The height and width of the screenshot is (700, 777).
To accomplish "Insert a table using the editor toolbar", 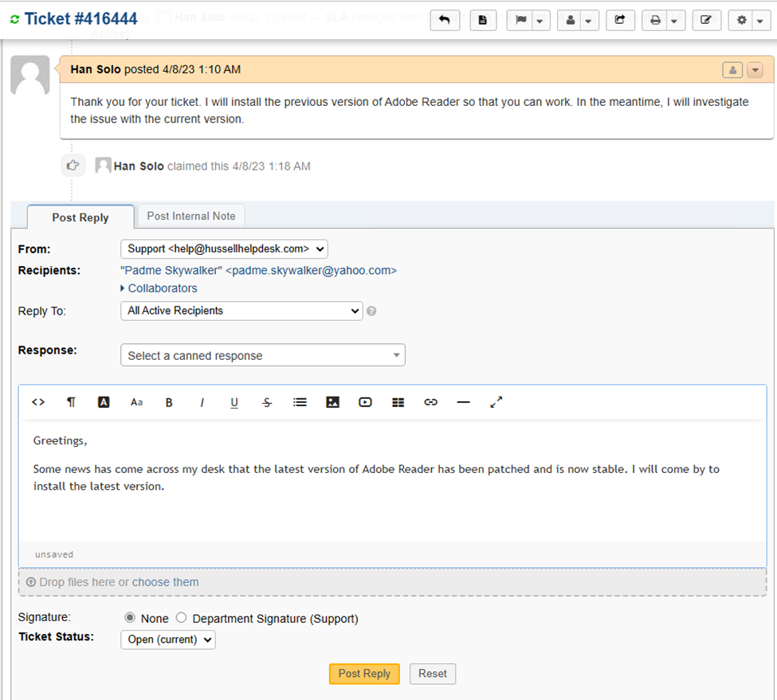I will [398, 402].
